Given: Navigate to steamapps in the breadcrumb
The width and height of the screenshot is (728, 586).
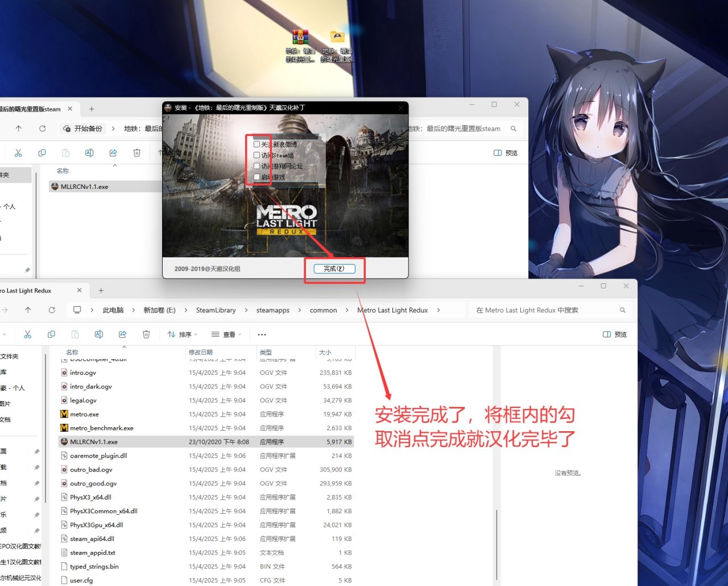Looking at the screenshot, I should 273,310.
